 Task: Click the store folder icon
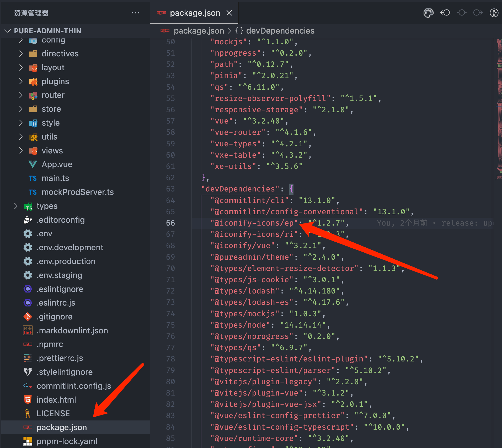coord(33,109)
